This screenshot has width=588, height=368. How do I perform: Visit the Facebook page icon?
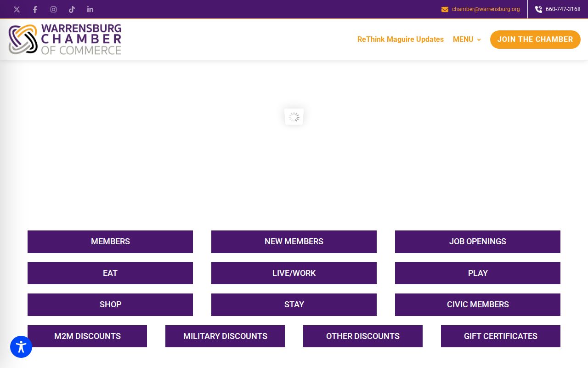click(35, 9)
